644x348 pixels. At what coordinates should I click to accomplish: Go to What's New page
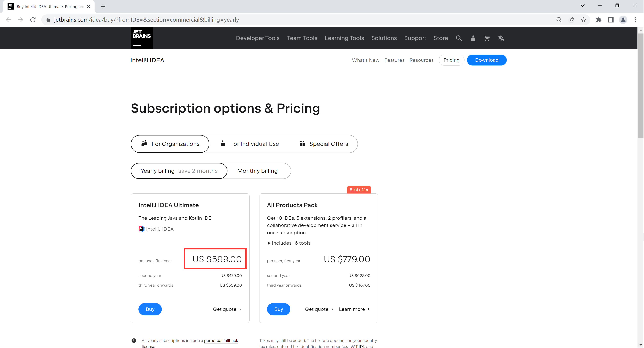click(x=366, y=60)
